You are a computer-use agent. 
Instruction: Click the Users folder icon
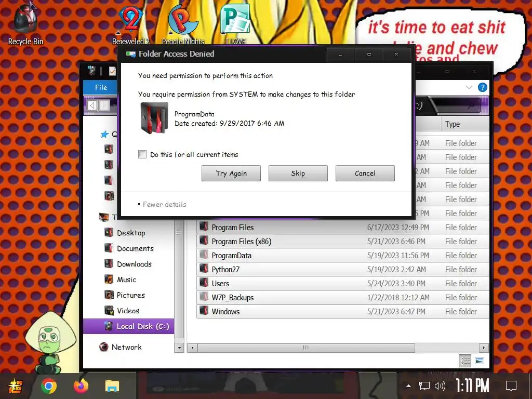click(204, 282)
